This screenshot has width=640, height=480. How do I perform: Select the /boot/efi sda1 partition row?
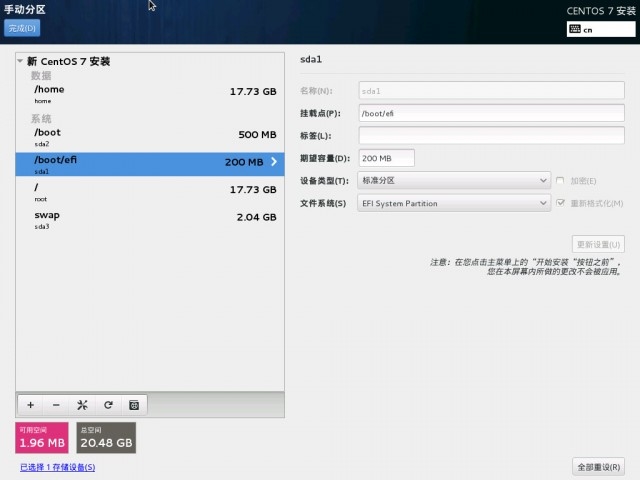[150, 164]
